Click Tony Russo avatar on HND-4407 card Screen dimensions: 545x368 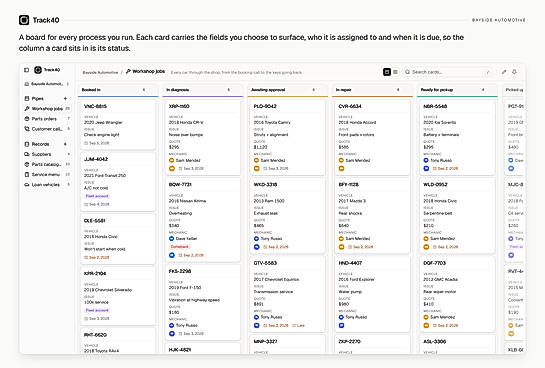pyautogui.click(x=341, y=317)
